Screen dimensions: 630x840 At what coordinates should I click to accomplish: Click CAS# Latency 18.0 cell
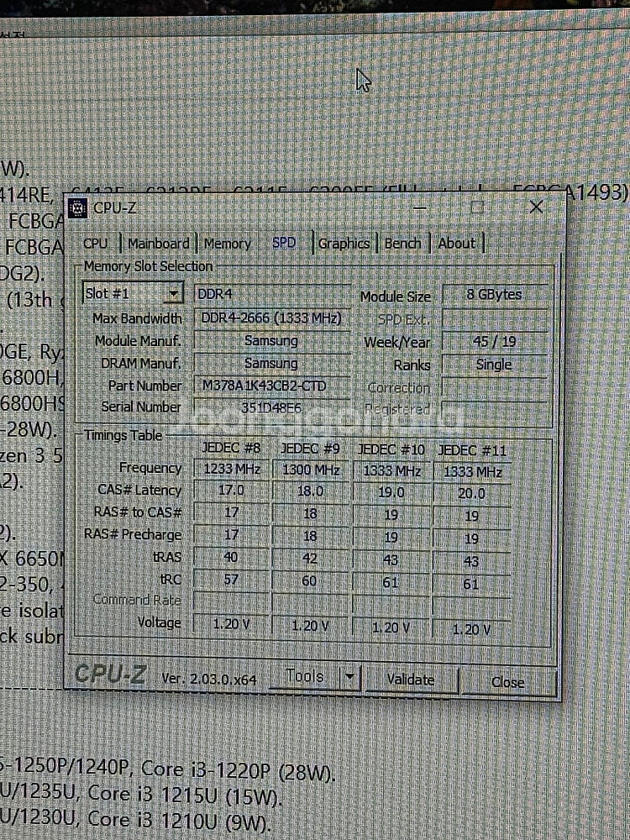[310, 491]
